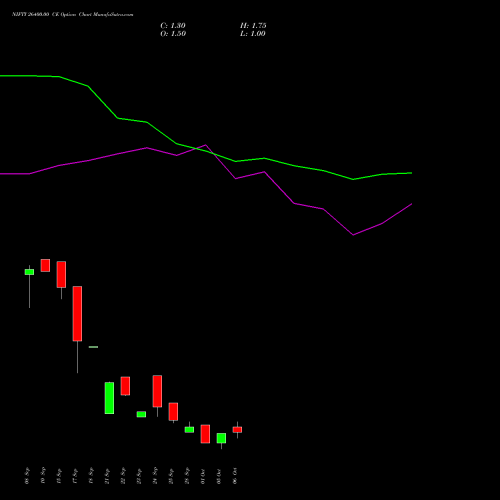The image size is (500, 500).
Task: Click the 06 Oct date axis label
Action: coord(235,476)
